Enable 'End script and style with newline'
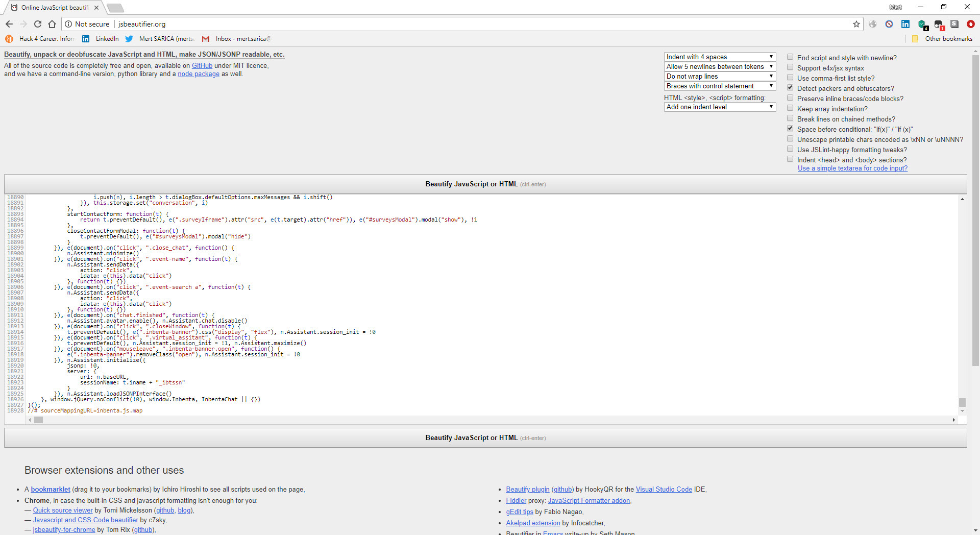The height and width of the screenshot is (535, 980). point(790,57)
